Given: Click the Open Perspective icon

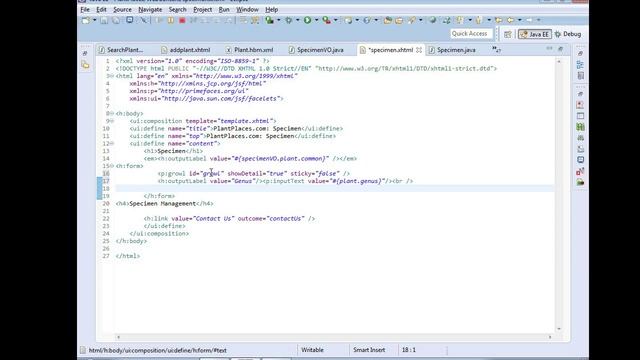Looking at the screenshot, I should (x=507, y=34).
